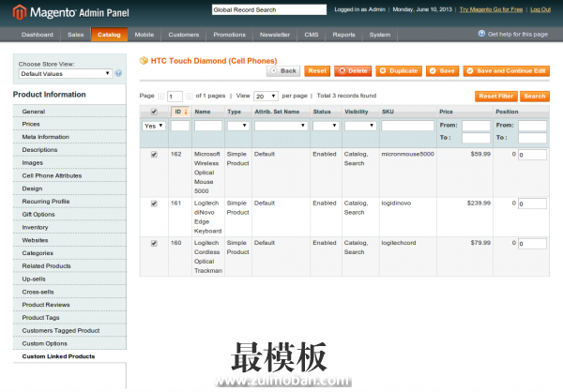The height and width of the screenshot is (392, 563).
Task: Click the Duplicate button
Action: pos(399,71)
